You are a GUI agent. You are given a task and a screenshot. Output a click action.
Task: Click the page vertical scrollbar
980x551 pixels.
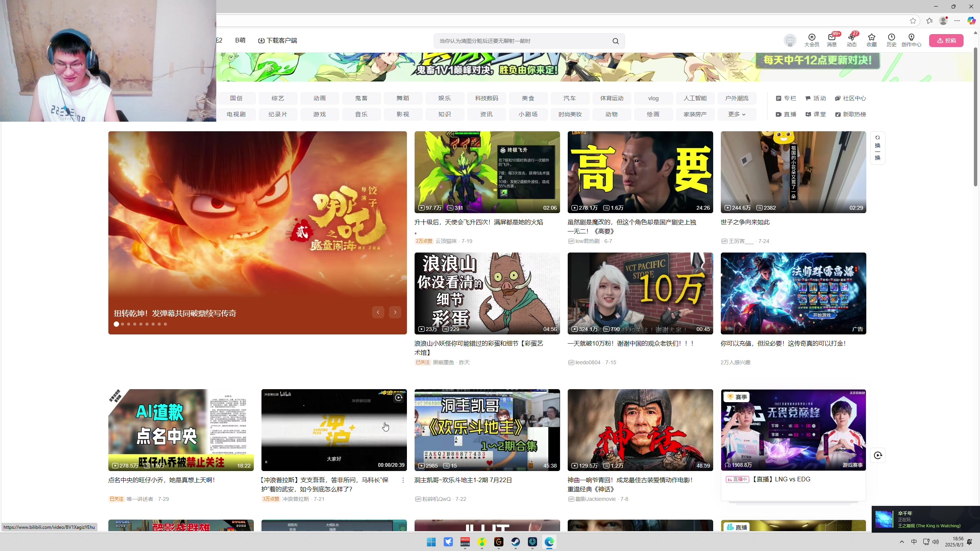[x=975, y=117]
